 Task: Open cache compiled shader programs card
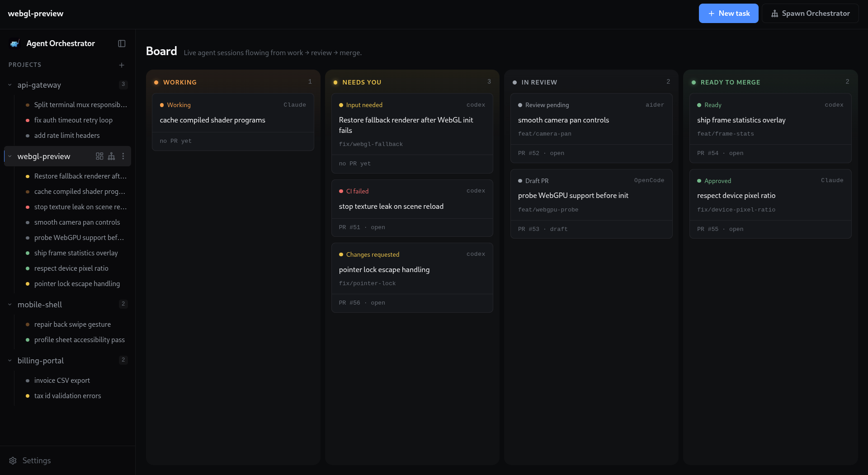(233, 122)
